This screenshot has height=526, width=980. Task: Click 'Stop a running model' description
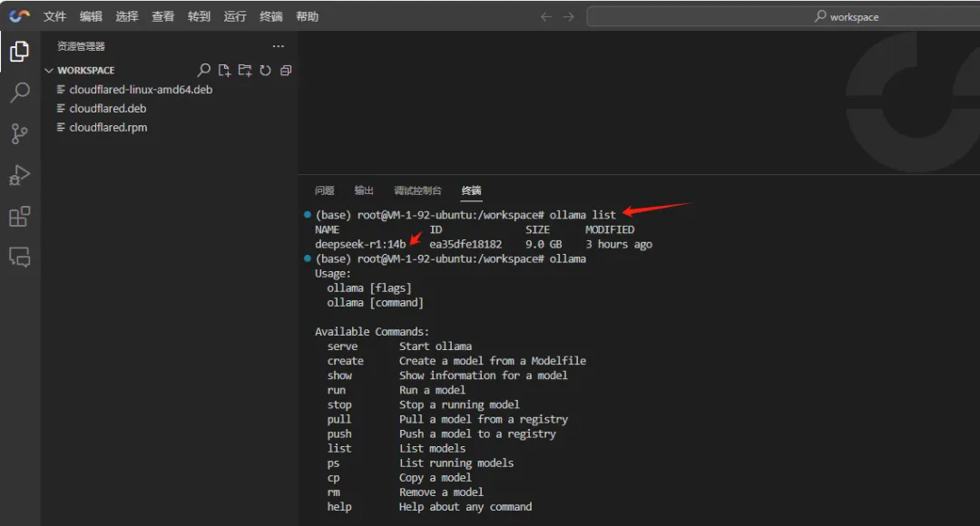pyautogui.click(x=459, y=404)
